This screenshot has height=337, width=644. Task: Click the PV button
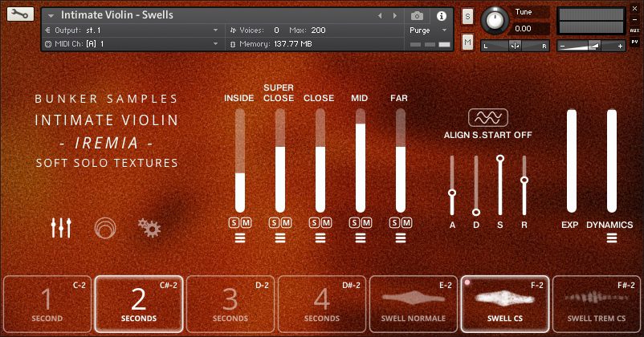634,42
